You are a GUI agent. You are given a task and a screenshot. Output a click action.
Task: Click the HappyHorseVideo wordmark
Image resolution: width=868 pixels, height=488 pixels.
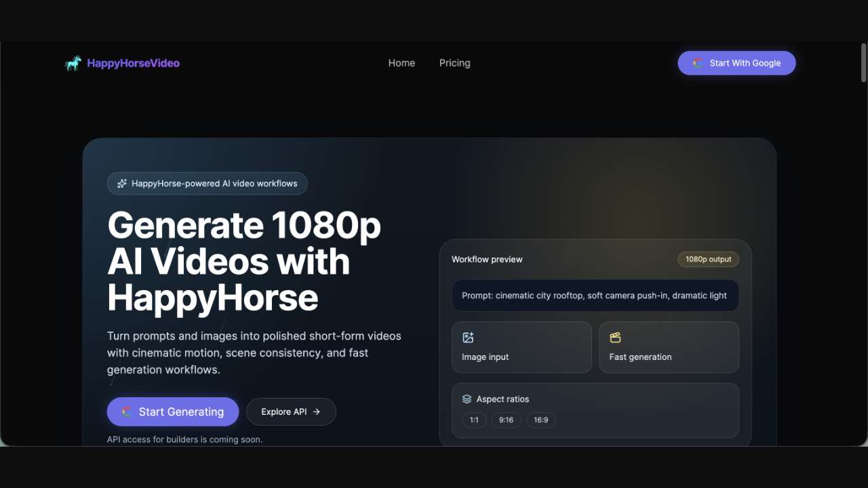pyautogui.click(x=133, y=63)
